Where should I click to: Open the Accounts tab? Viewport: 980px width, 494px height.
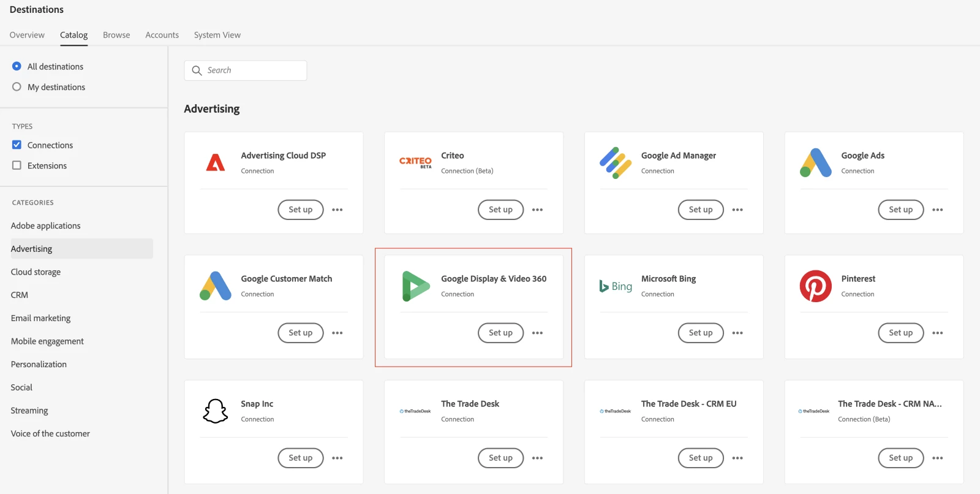click(x=162, y=35)
